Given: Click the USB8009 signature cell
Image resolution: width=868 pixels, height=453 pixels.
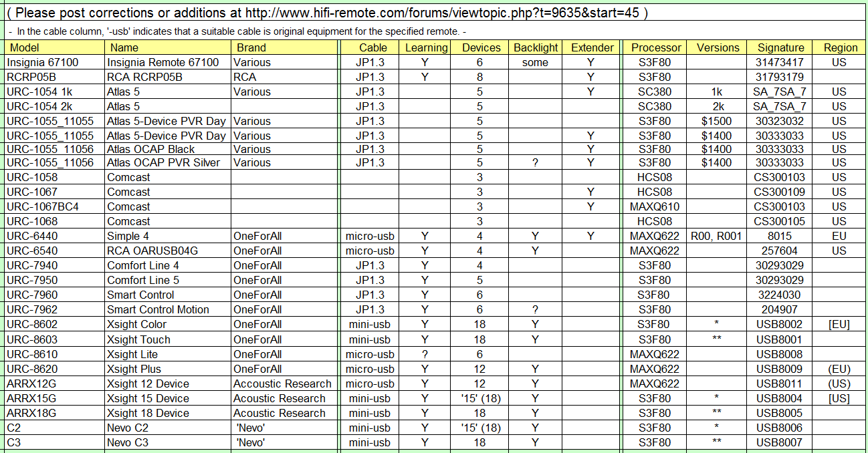Looking at the screenshot, I should click(779, 369).
